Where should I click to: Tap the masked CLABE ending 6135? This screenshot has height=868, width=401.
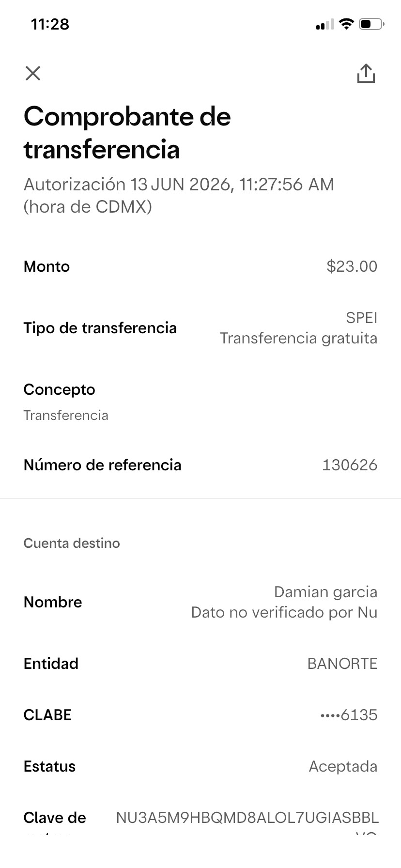(349, 715)
